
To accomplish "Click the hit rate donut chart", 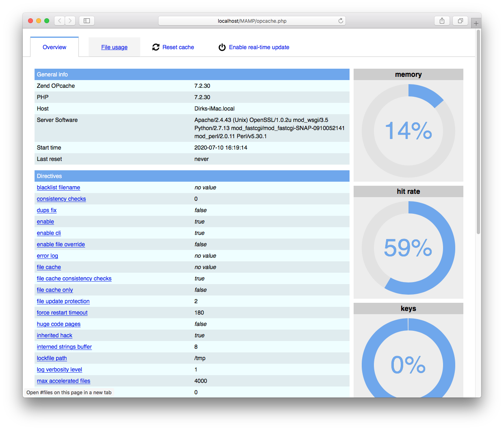I will pyautogui.click(x=408, y=248).
